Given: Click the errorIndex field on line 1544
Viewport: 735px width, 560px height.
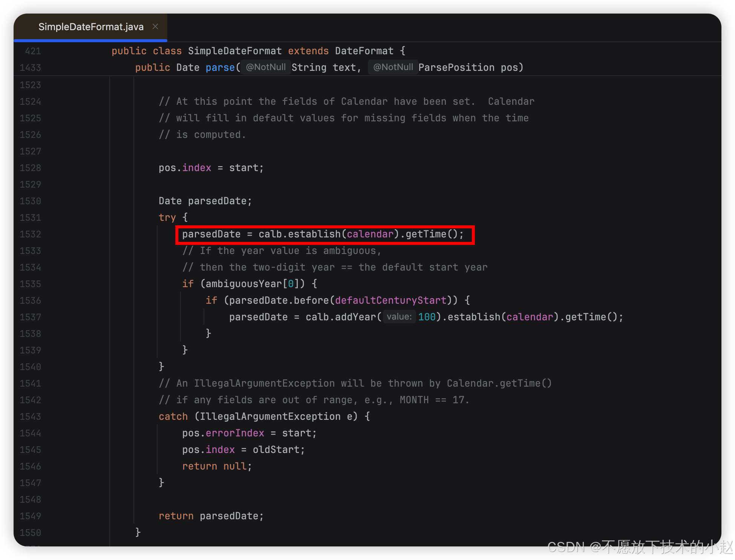Looking at the screenshot, I should [x=235, y=433].
